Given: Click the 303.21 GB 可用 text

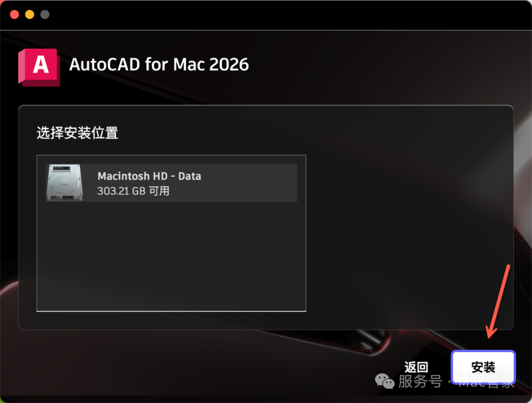Looking at the screenshot, I should (133, 191).
